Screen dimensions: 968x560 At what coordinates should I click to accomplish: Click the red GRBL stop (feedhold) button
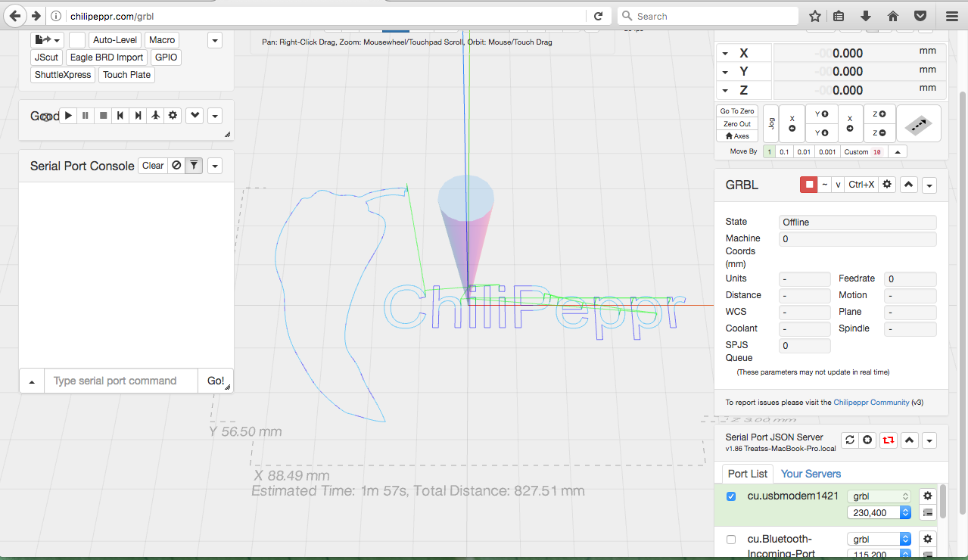tap(809, 185)
